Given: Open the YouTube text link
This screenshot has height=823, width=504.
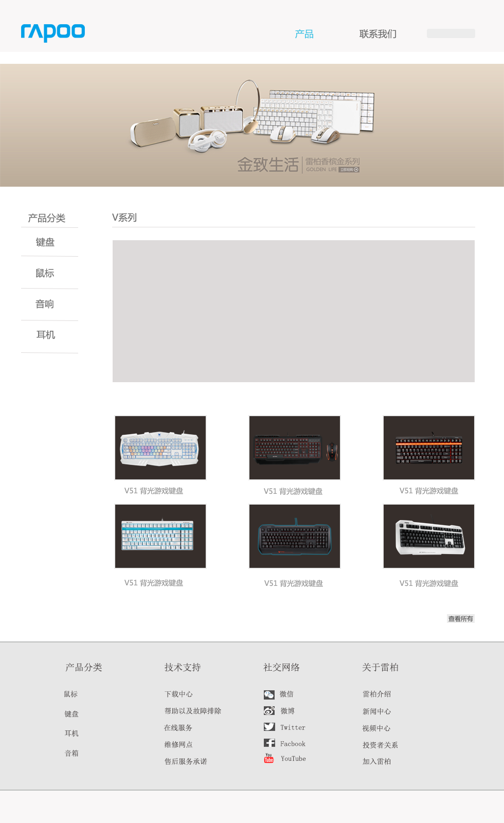Looking at the screenshot, I should click(x=294, y=759).
